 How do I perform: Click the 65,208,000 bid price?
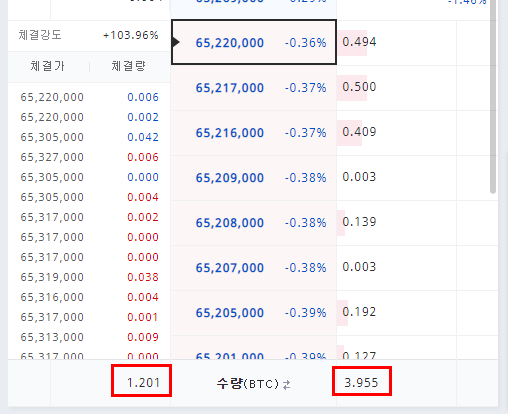[230, 223]
